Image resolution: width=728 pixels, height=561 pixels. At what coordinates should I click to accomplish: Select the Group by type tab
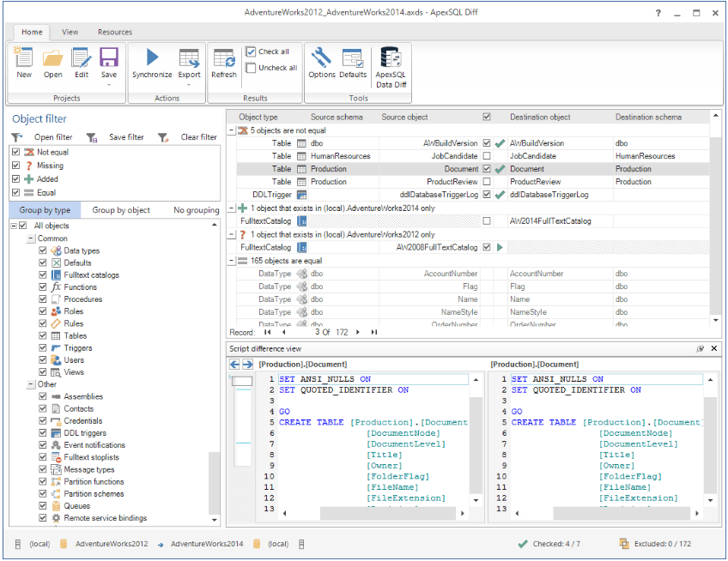[45, 210]
